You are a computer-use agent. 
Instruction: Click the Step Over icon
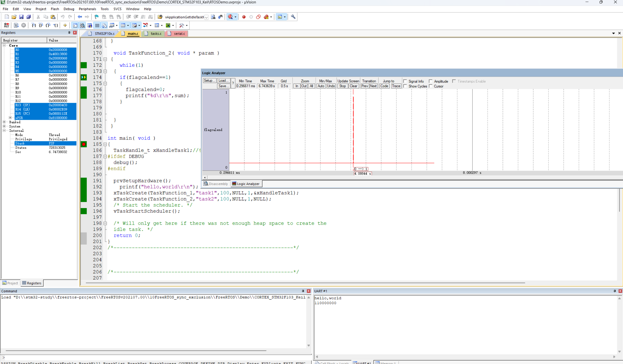click(41, 25)
